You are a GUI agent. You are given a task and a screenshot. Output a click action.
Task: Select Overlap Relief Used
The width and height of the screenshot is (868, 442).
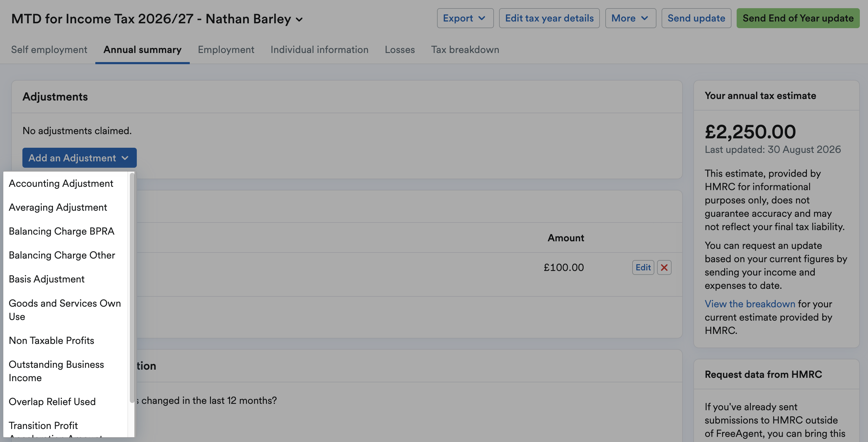[66, 402]
